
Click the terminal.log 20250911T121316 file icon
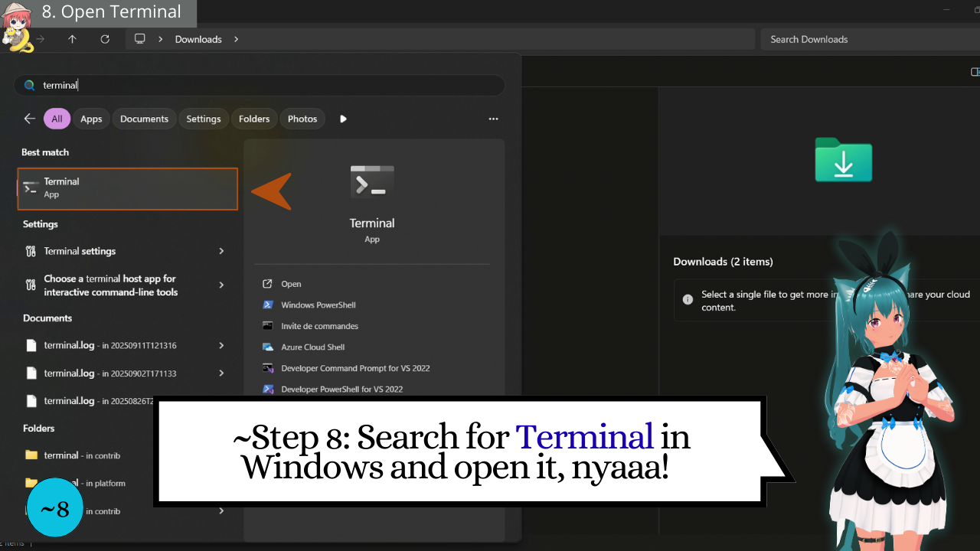(x=31, y=345)
